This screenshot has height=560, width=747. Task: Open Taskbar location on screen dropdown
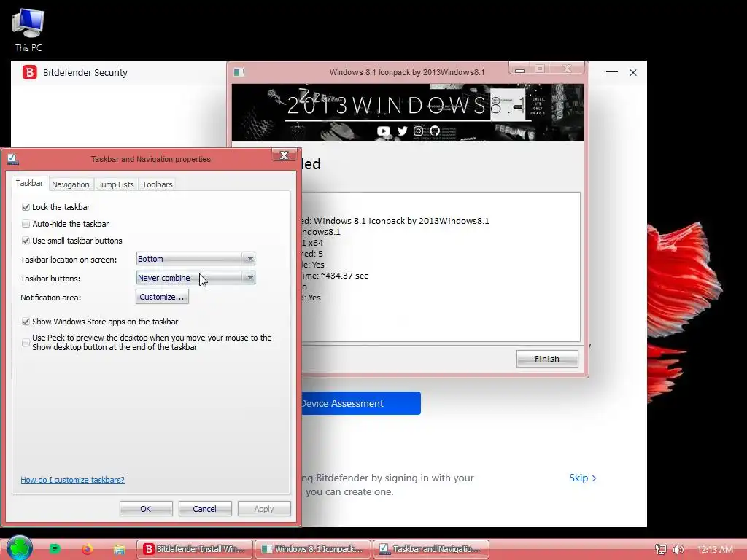tap(196, 259)
